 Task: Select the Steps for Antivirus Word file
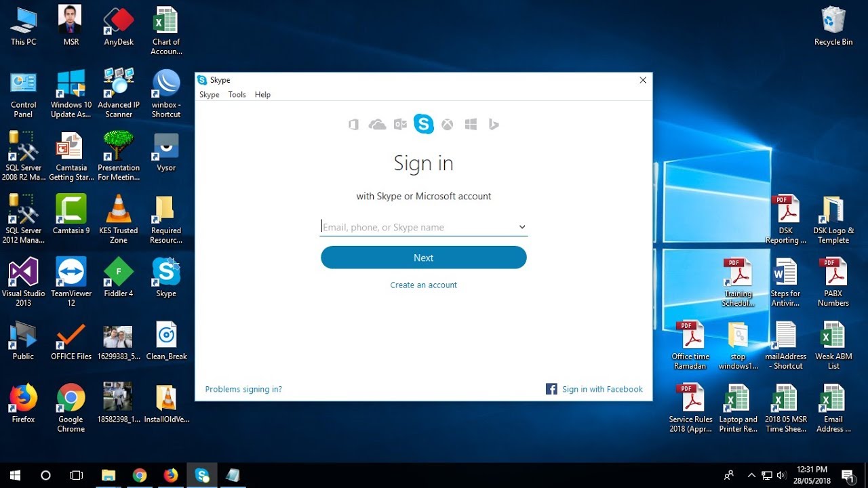786,283
